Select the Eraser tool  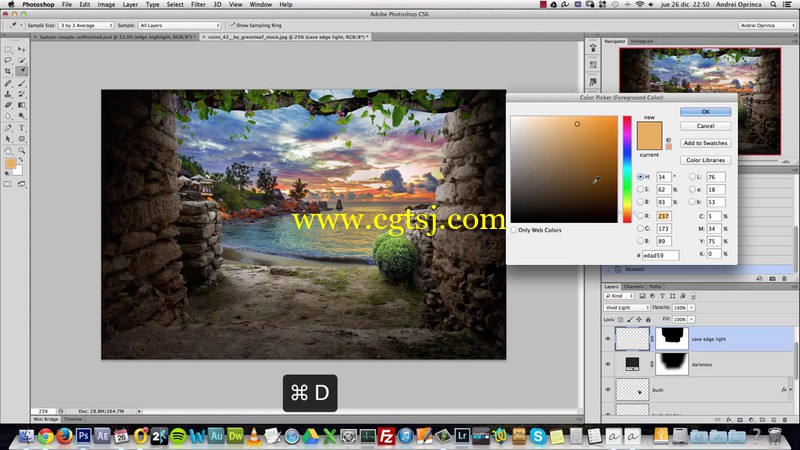point(8,105)
